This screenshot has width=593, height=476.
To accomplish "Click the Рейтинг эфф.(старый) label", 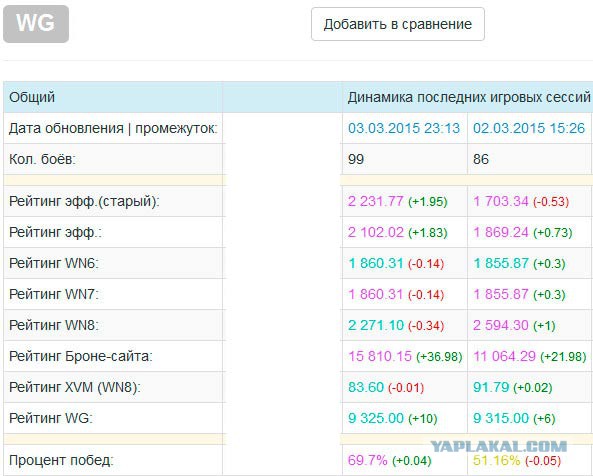I will click(84, 201).
